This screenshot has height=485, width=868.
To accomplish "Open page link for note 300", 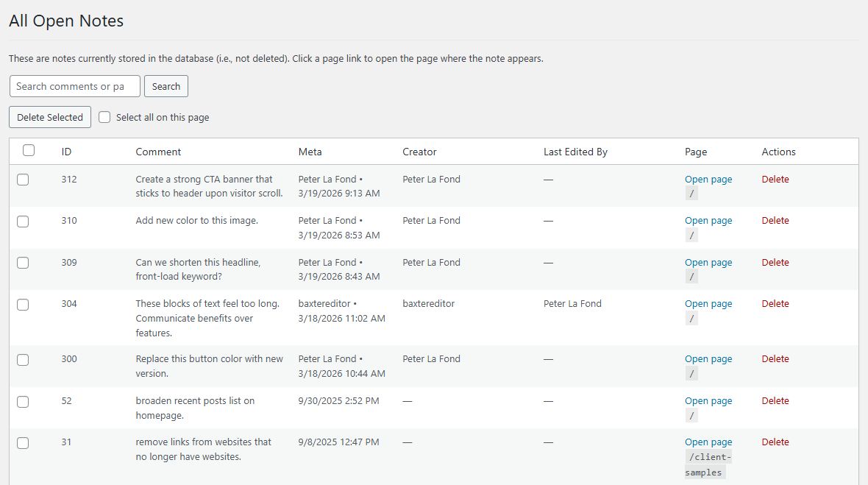I will pyautogui.click(x=708, y=359).
